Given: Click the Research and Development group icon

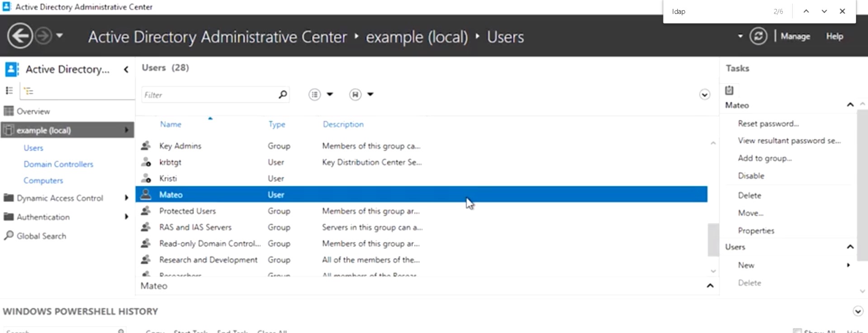Looking at the screenshot, I should (146, 259).
